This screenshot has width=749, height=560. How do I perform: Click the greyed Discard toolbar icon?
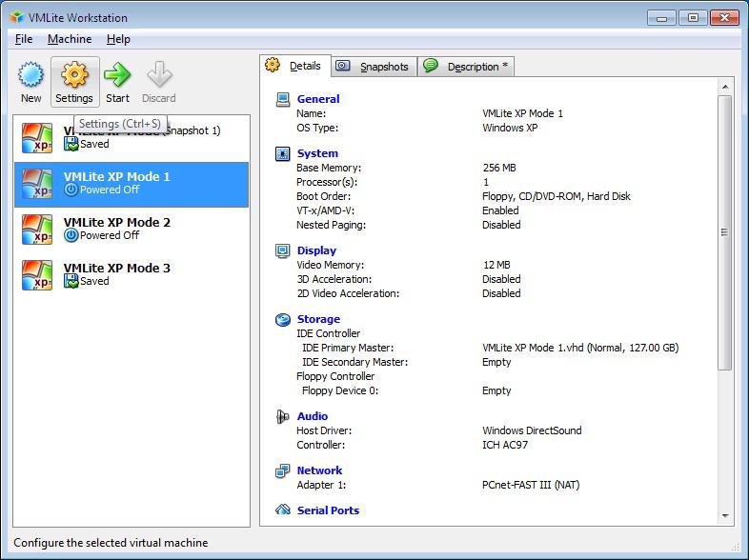pyautogui.click(x=159, y=75)
